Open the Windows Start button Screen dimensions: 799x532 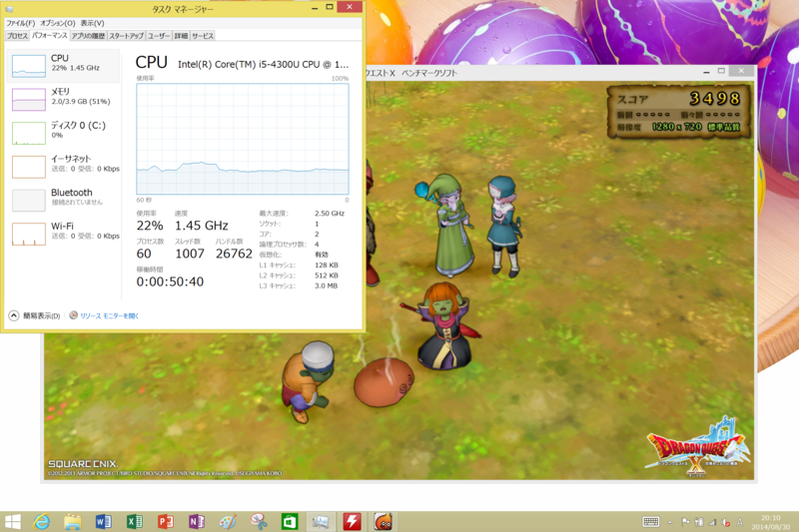pyautogui.click(x=13, y=522)
